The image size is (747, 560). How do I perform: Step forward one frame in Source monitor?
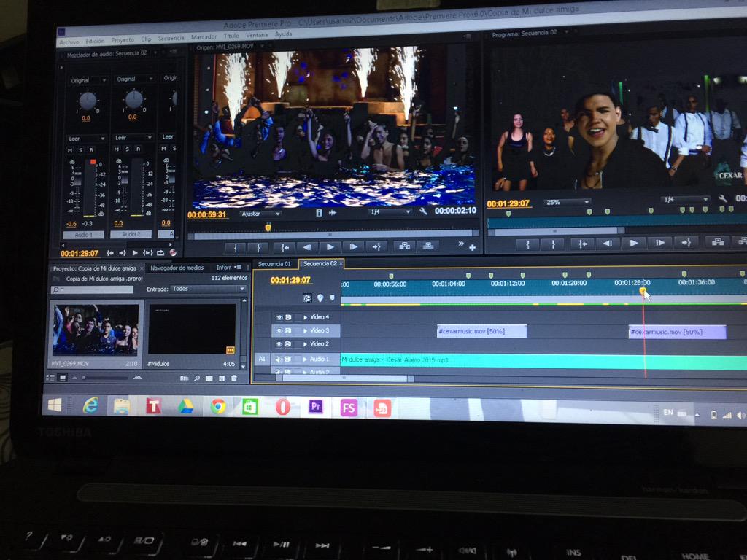click(353, 246)
